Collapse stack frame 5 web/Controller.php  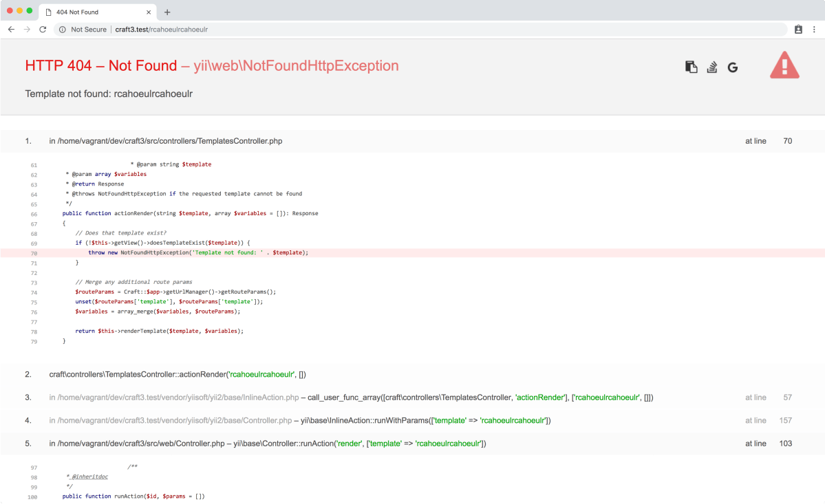pos(413,443)
